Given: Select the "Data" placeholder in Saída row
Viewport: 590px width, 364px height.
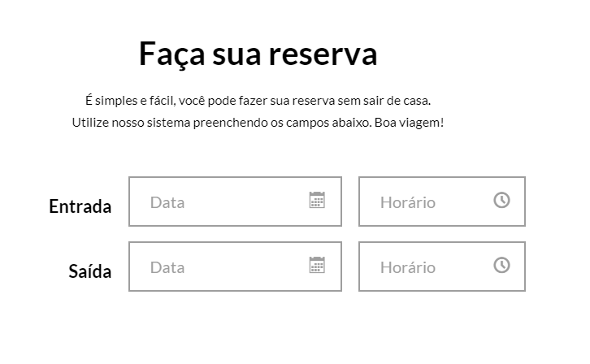Looking at the screenshot, I should 167,267.
